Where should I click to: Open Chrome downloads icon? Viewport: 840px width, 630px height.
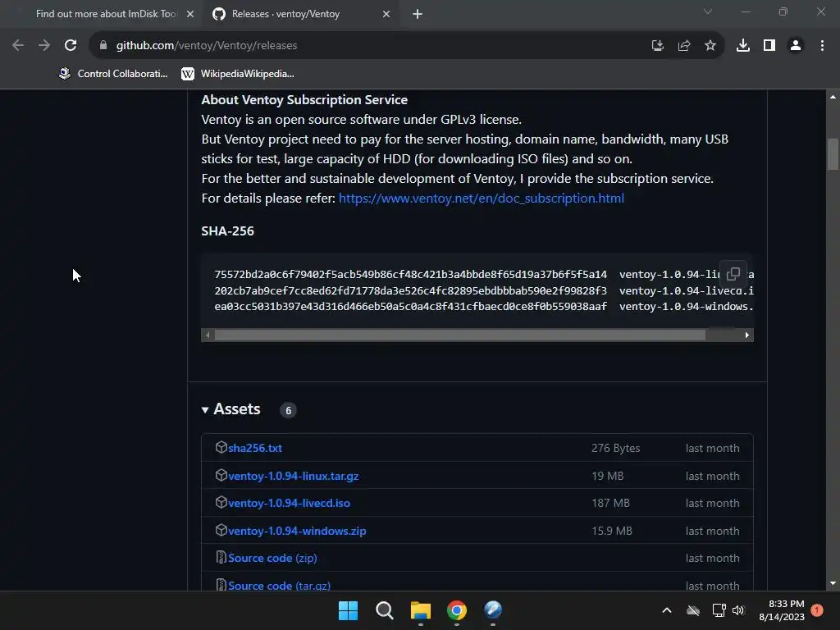point(742,46)
